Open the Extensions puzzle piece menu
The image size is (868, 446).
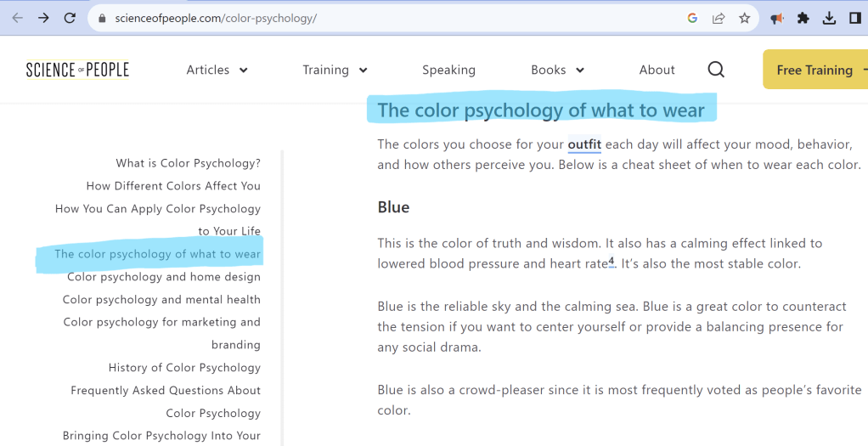[x=803, y=18]
